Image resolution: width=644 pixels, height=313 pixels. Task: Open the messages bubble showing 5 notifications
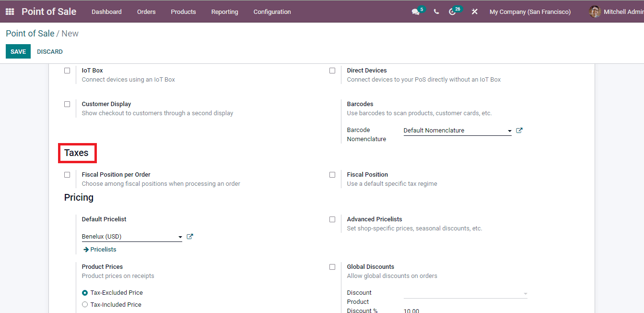415,11
